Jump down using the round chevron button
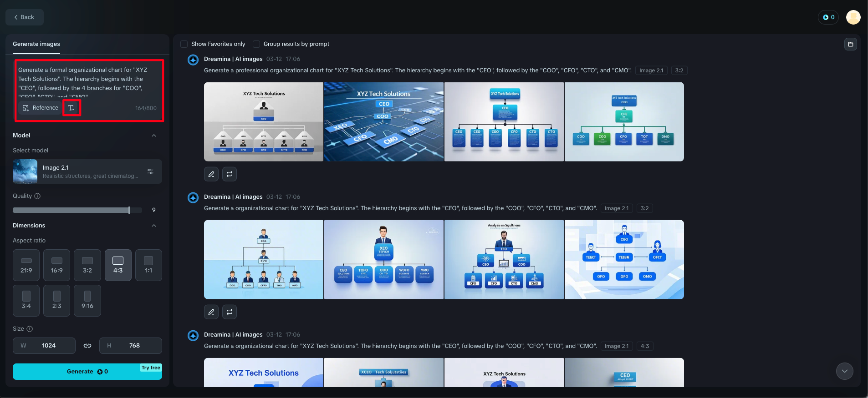This screenshot has height=398, width=868. pos(845,371)
